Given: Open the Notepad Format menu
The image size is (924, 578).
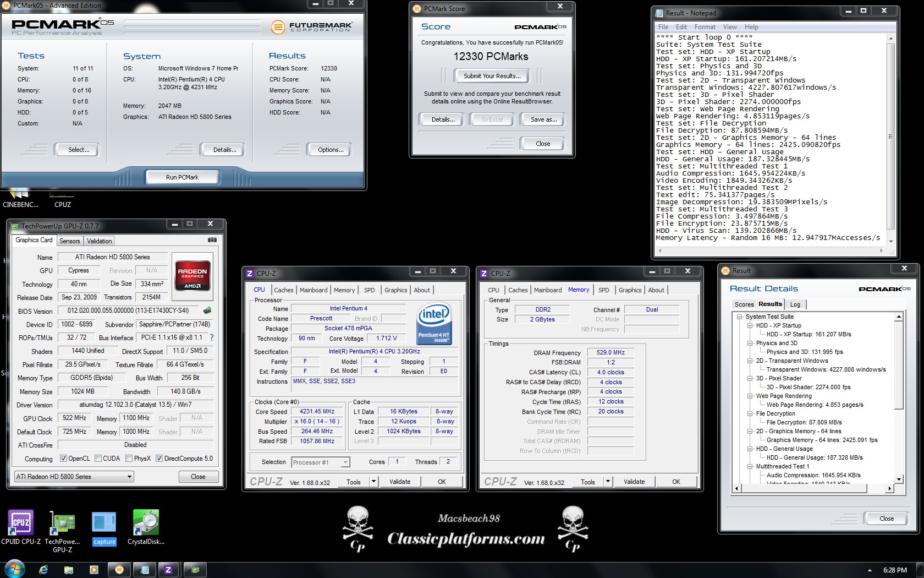Looking at the screenshot, I should [x=705, y=27].
